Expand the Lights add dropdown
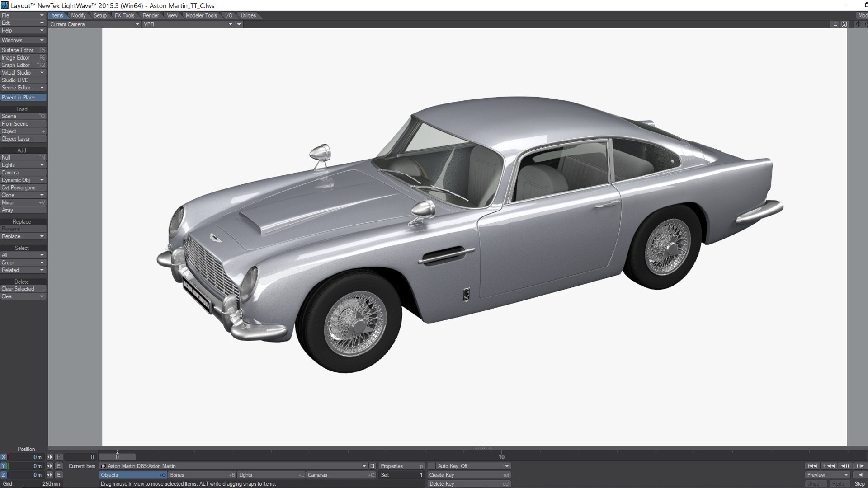Screen dimensions: 868x488 [23, 165]
